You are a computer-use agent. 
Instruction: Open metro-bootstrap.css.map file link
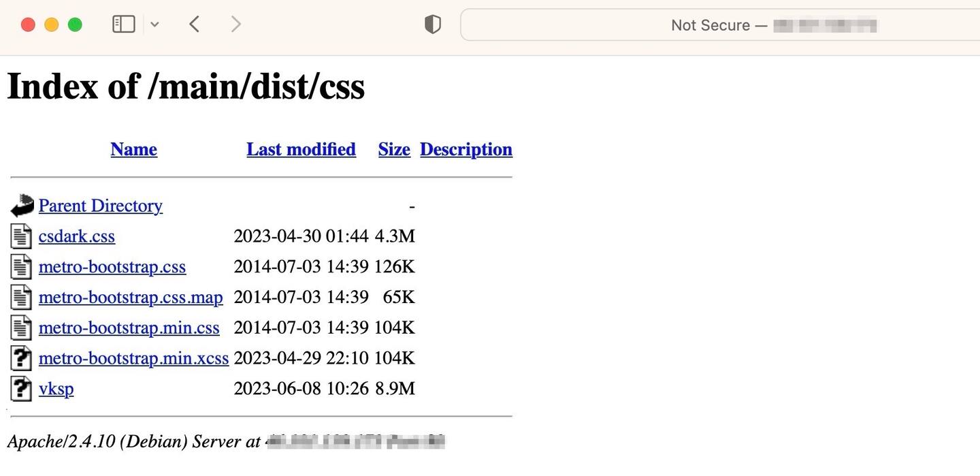[130, 298]
